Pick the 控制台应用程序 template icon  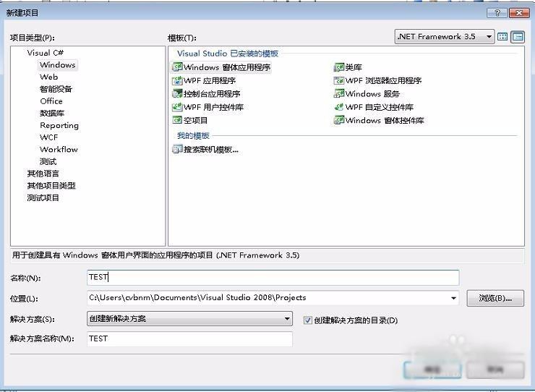coord(177,93)
